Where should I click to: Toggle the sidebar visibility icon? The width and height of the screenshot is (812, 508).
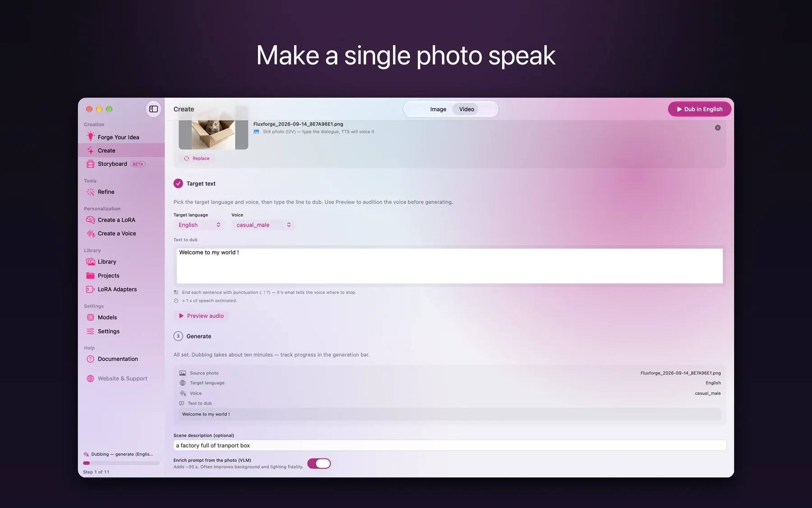pyautogui.click(x=153, y=109)
